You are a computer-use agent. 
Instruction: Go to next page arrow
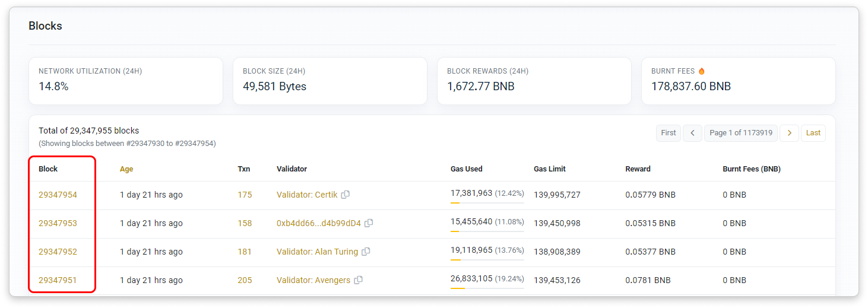tap(788, 133)
